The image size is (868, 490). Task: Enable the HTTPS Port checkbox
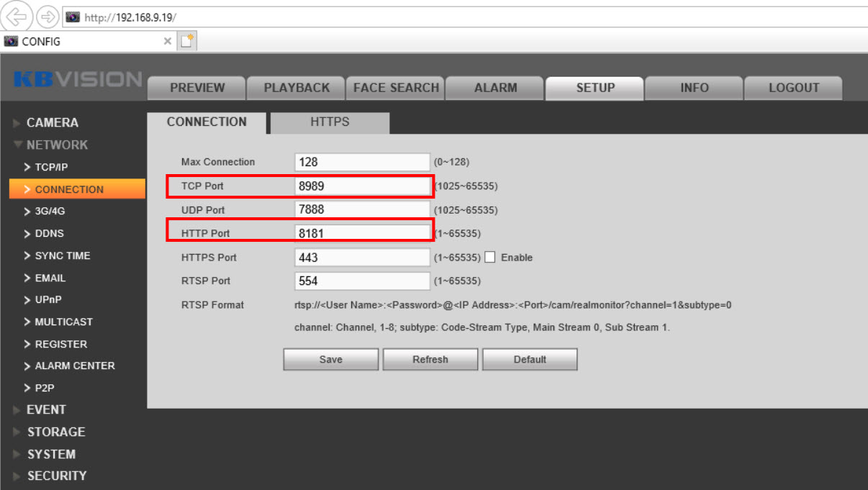pyautogui.click(x=490, y=257)
